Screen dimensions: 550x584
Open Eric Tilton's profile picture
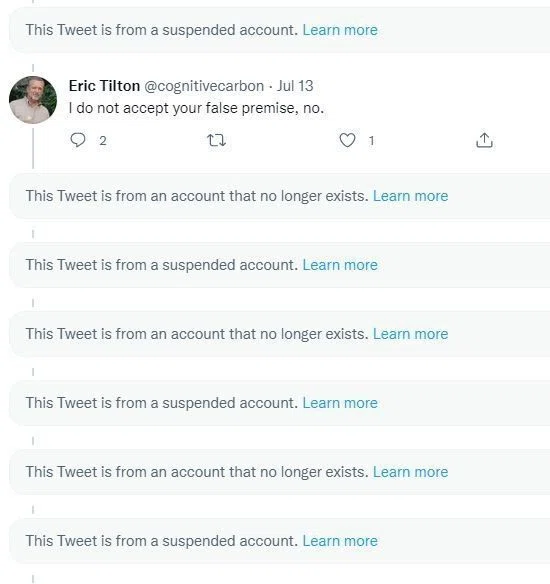click(x=33, y=100)
